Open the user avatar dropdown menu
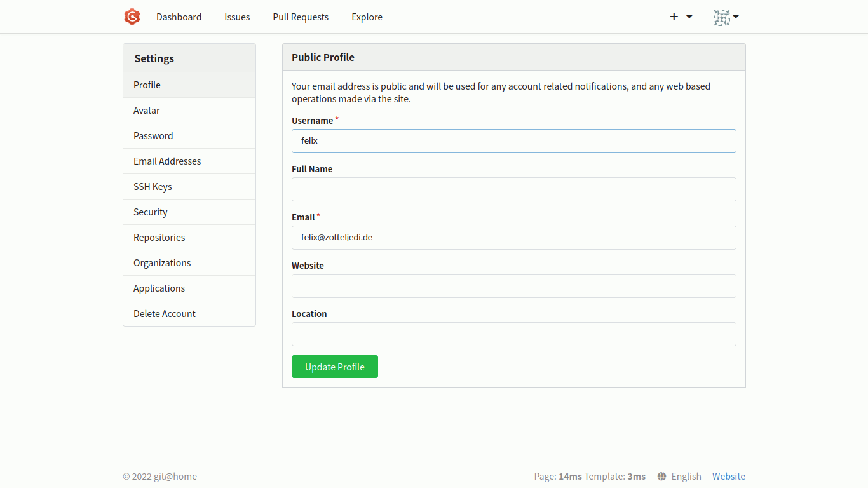The image size is (868, 488). 726,17
